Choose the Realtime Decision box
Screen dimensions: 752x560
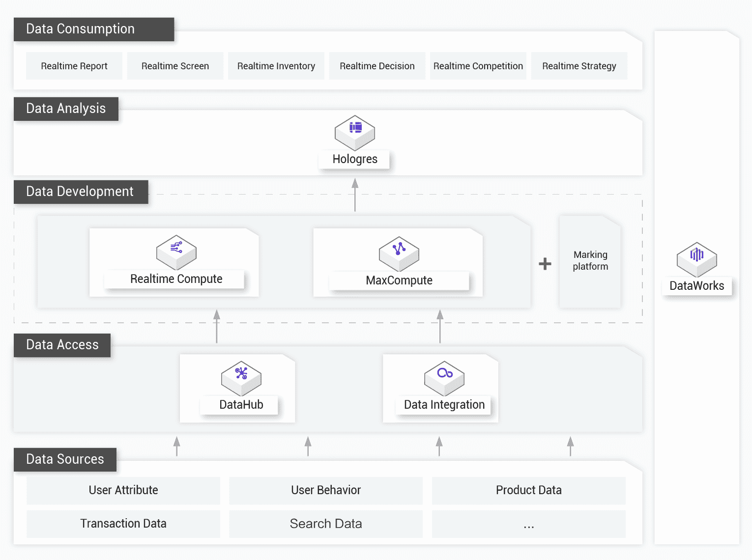[x=377, y=66]
